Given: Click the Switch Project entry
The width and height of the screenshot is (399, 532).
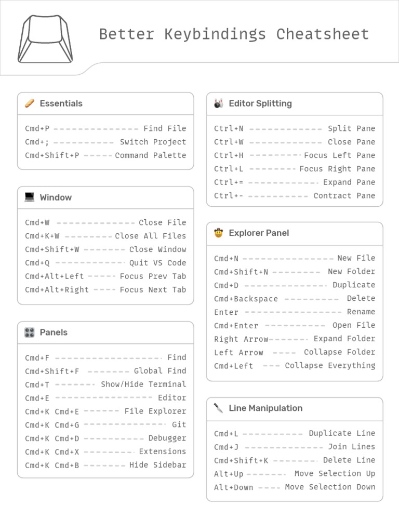Looking at the screenshot, I should (153, 142).
